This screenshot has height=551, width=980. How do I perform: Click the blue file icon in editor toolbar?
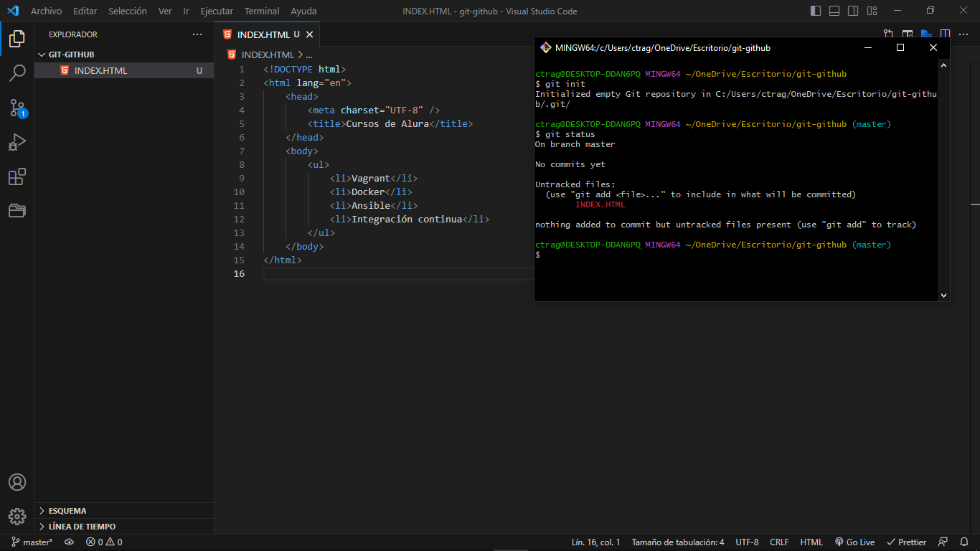pyautogui.click(x=926, y=34)
